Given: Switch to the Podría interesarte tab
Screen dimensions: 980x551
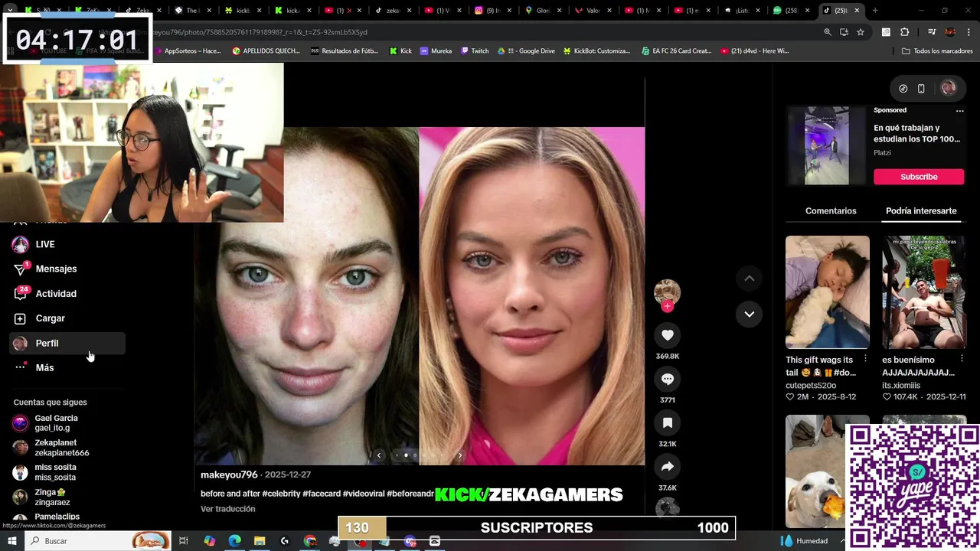Looking at the screenshot, I should tap(921, 210).
